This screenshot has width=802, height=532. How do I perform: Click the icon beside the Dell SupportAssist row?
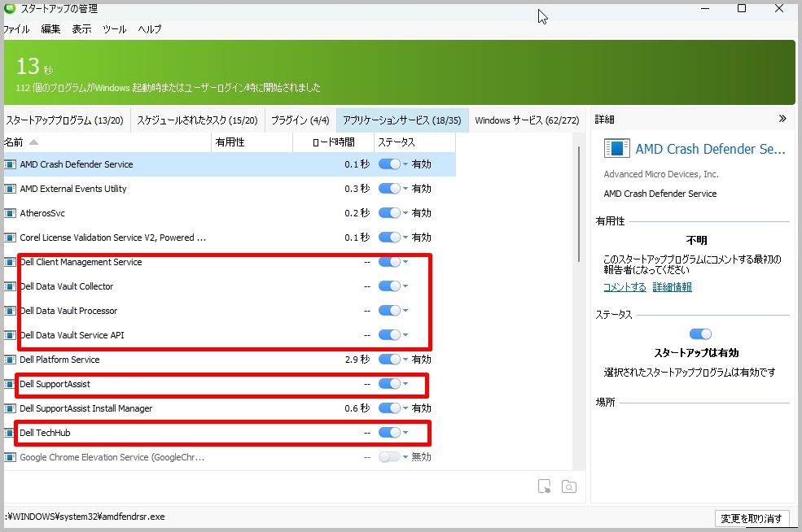(x=10, y=384)
